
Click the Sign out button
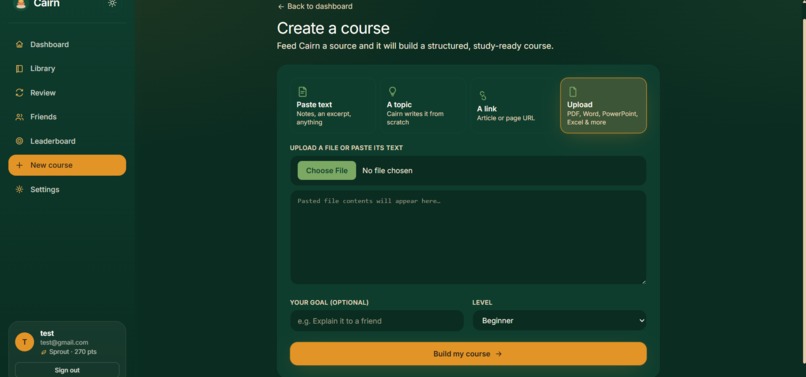[67, 370]
